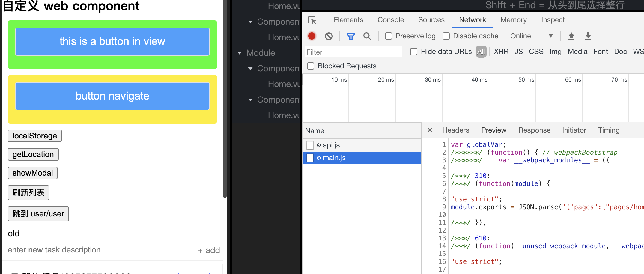View the Timing tab
The width and height of the screenshot is (644, 274).
[x=609, y=130]
